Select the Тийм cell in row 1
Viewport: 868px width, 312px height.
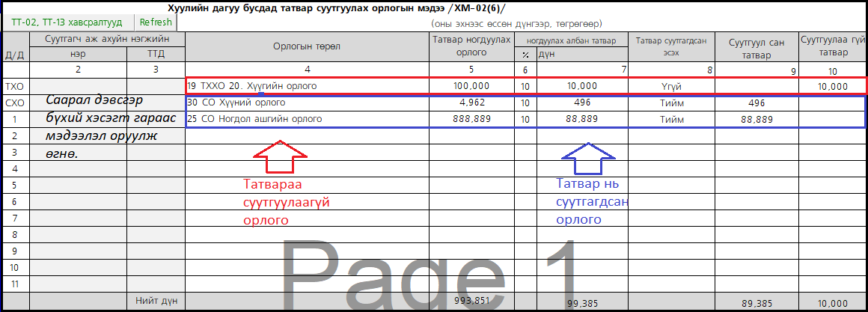point(671,119)
